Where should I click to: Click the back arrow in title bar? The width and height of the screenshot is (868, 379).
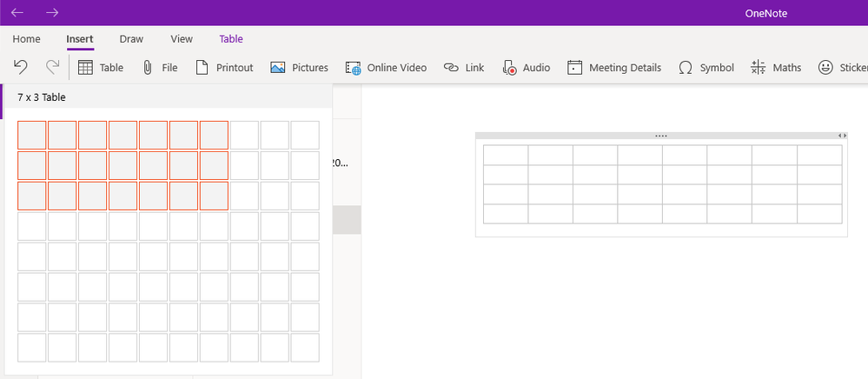click(x=17, y=13)
